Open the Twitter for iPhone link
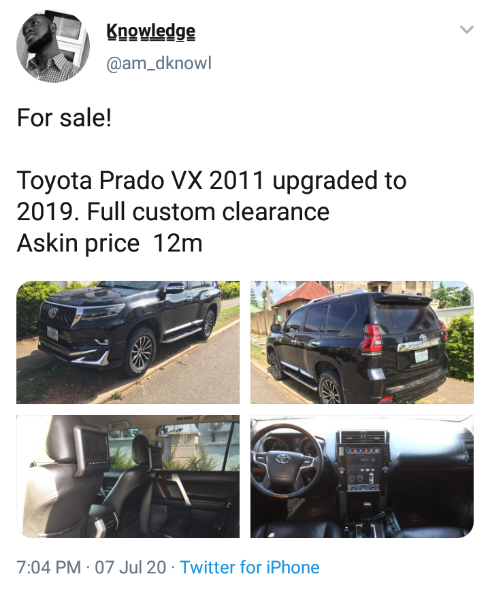The height and width of the screenshot is (589, 490). pyautogui.click(x=250, y=567)
